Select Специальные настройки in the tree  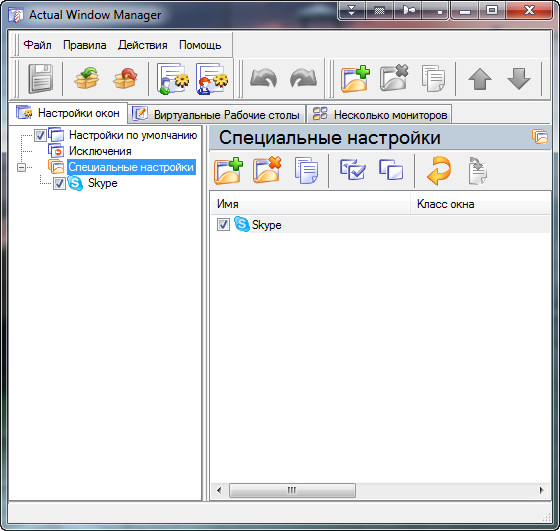click(x=131, y=167)
